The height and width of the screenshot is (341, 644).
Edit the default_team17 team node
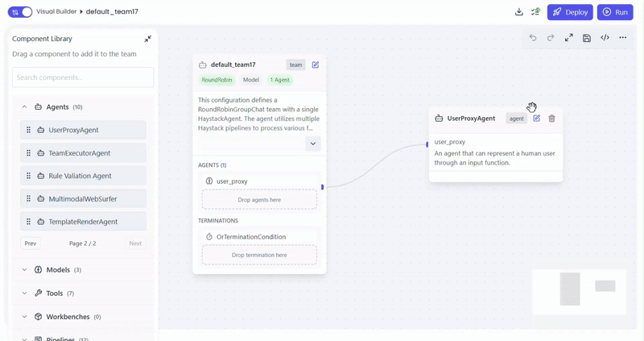pyautogui.click(x=316, y=64)
